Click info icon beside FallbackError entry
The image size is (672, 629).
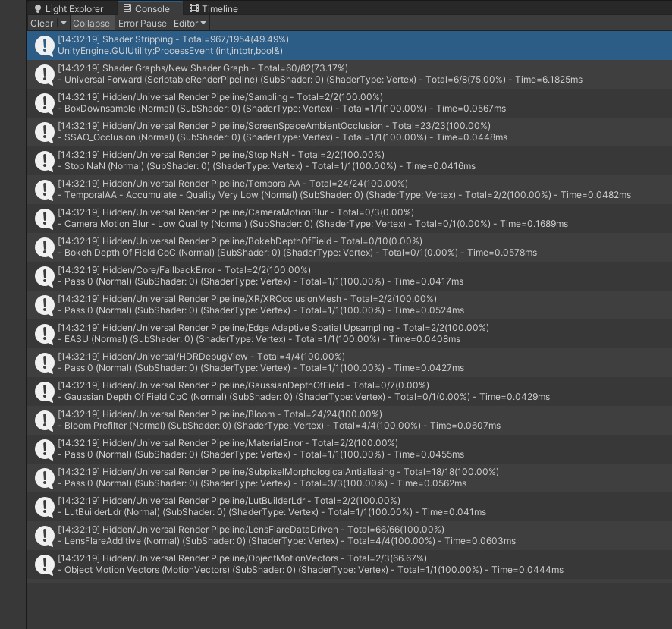tap(45, 275)
